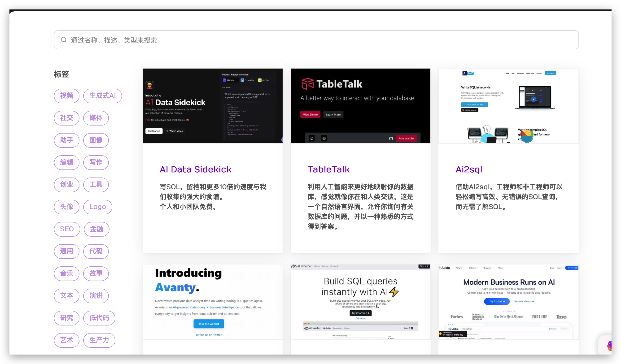Click the TableTalk cube logo icon
Image resolution: width=621 pixels, height=364 pixels.
[x=307, y=84]
